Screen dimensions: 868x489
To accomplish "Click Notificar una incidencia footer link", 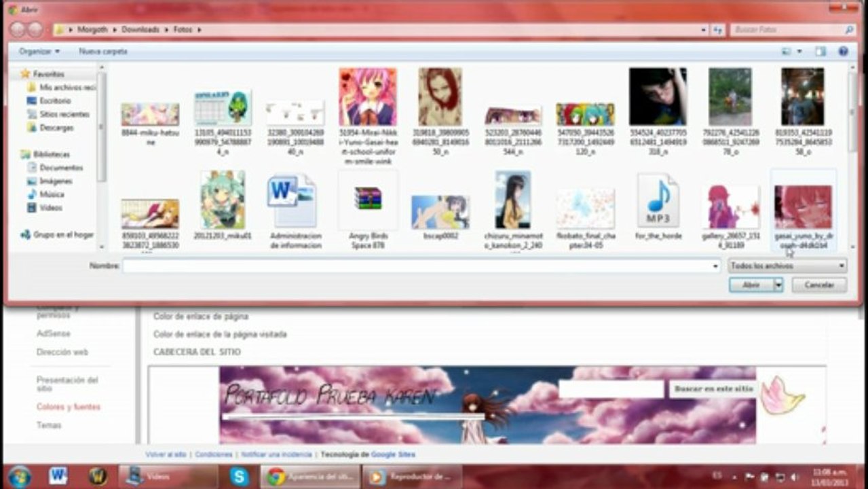I will pyautogui.click(x=277, y=454).
